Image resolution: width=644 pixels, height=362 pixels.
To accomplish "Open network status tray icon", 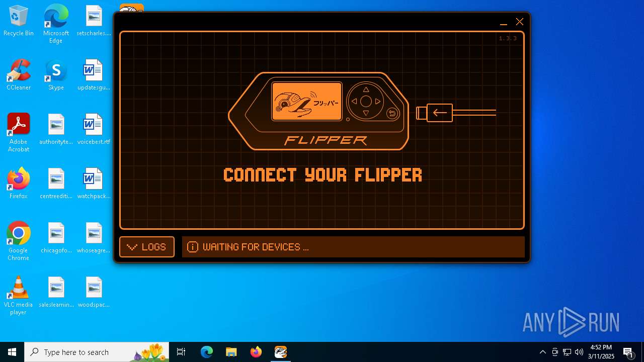I will pyautogui.click(x=567, y=352).
